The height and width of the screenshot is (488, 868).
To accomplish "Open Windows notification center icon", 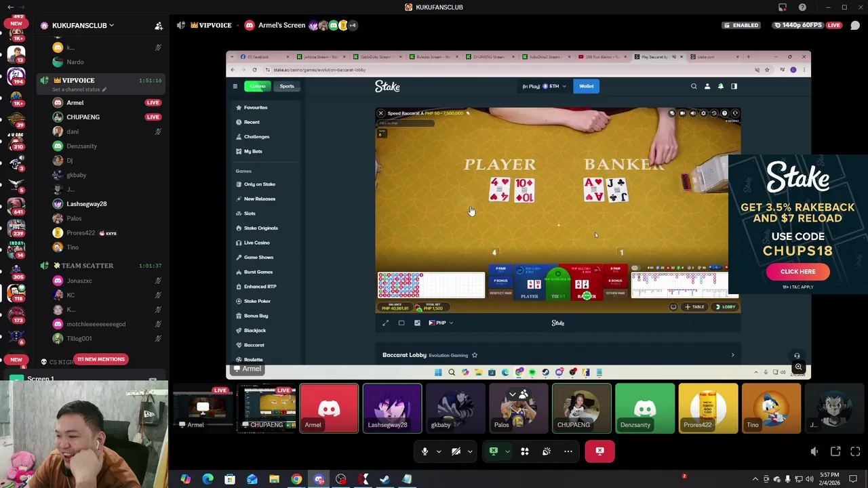I will click(853, 479).
